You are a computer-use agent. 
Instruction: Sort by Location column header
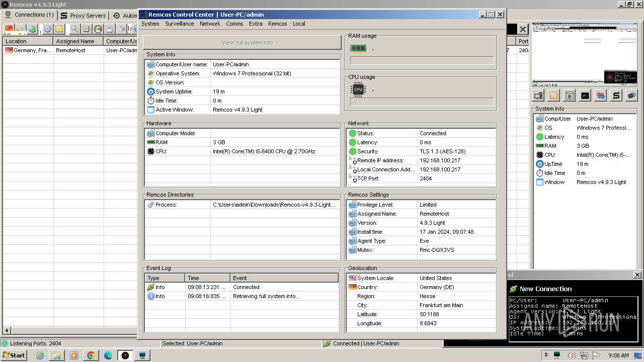coord(28,41)
